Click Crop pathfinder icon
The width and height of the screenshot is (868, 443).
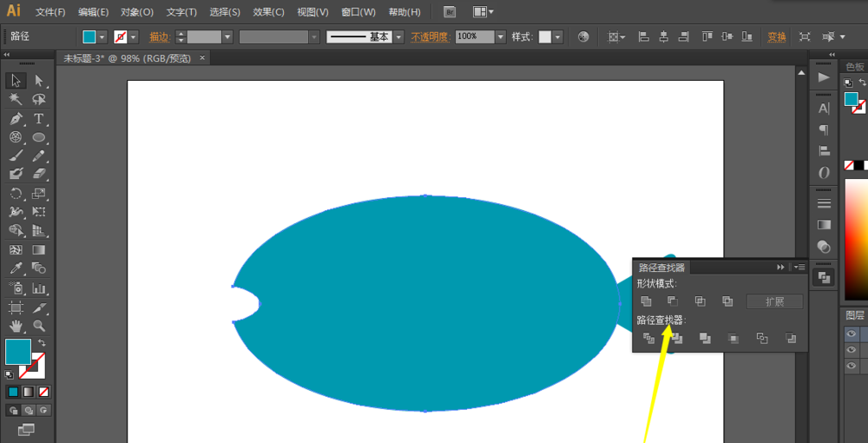click(733, 338)
